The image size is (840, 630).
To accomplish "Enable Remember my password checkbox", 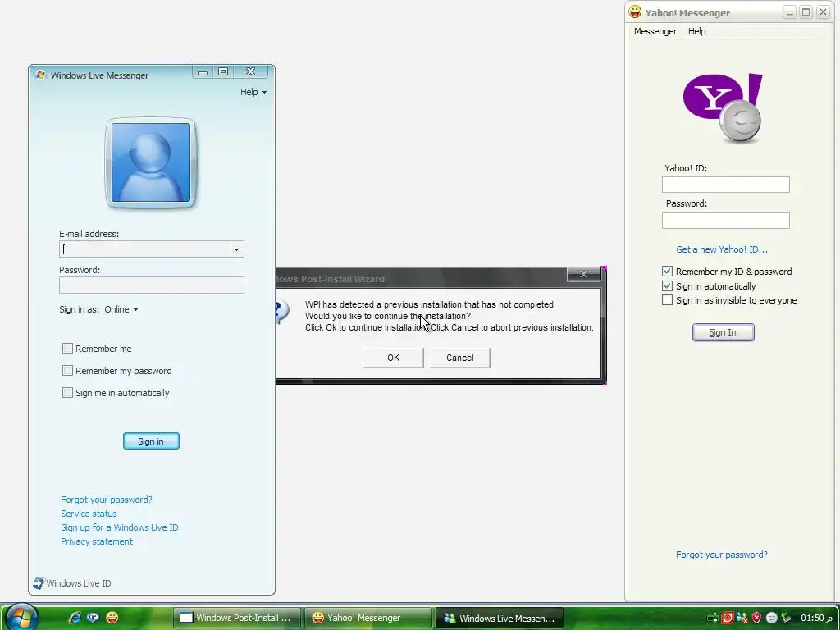I will pyautogui.click(x=67, y=370).
